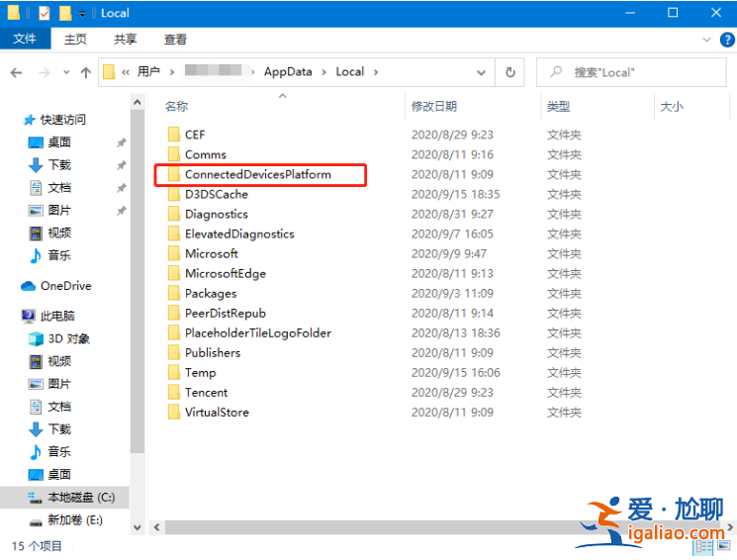Open the Help question mark icon

727,40
